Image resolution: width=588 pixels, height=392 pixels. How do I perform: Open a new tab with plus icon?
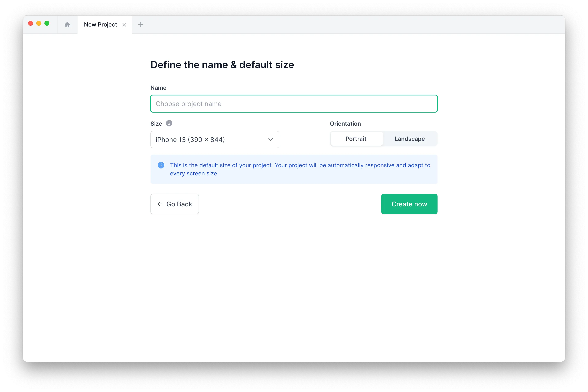tap(141, 24)
